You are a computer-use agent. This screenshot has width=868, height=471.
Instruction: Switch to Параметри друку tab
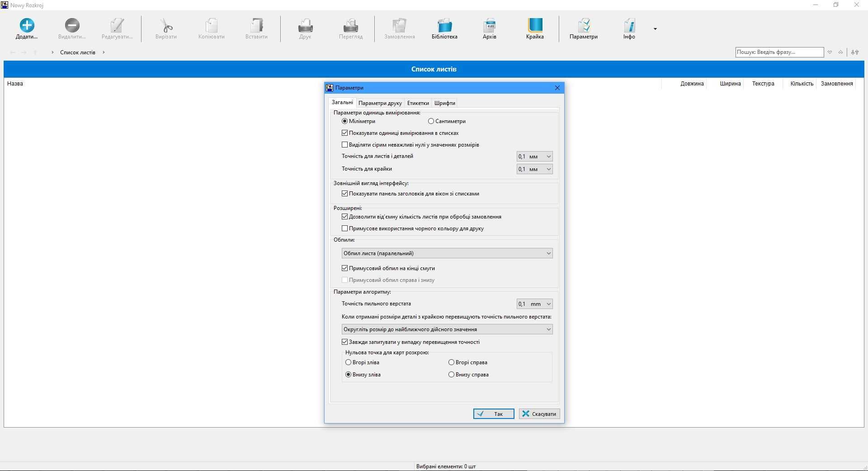click(x=380, y=103)
